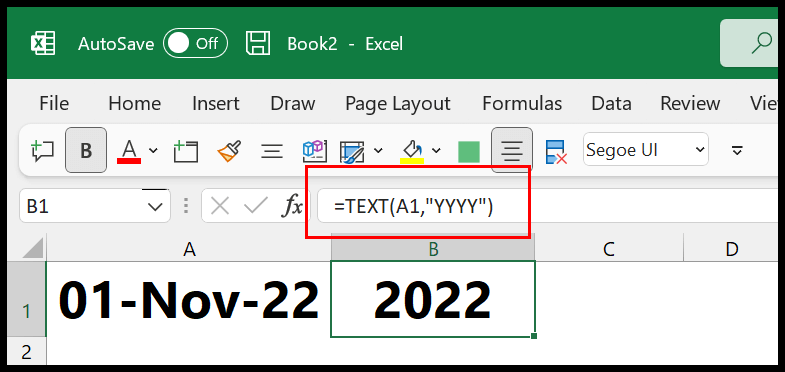Click the formula bar Cancel X
Screen dimensions: 785x372
click(x=220, y=206)
